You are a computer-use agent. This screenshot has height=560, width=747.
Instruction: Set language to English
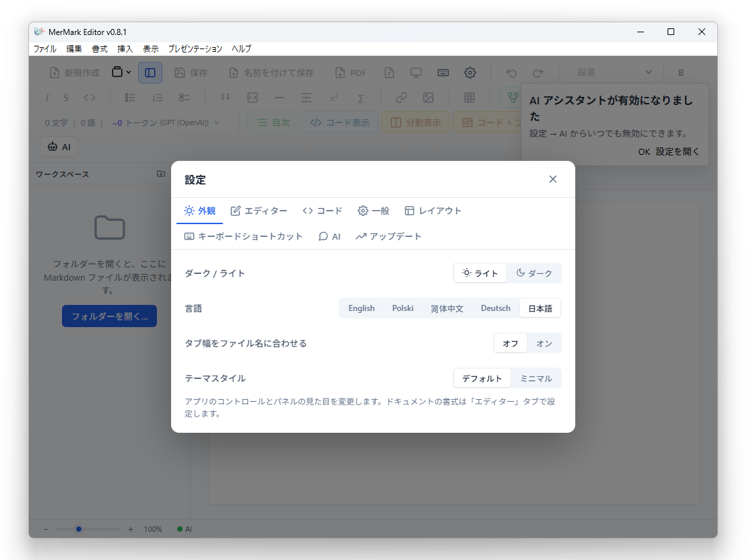[362, 308]
